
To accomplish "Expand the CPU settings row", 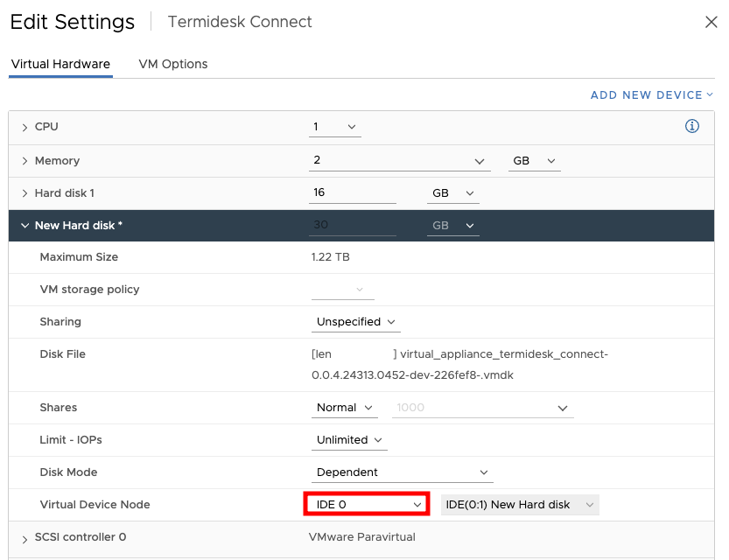I will pyautogui.click(x=25, y=128).
